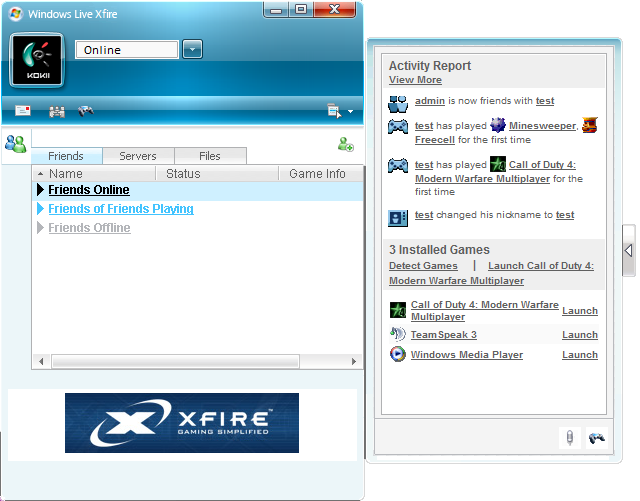Click the microphone icon in side panel
This screenshot has height=501, width=640.
[x=568, y=437]
